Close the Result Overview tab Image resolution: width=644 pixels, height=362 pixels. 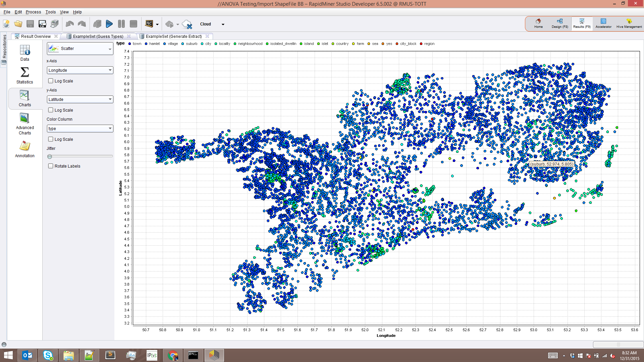coord(56,36)
